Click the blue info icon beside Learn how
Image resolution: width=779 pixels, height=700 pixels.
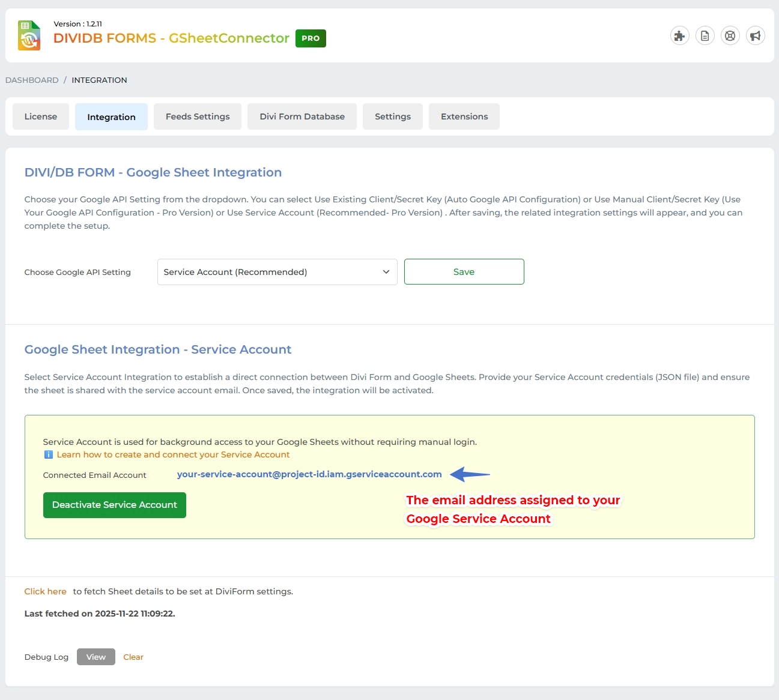(x=49, y=455)
